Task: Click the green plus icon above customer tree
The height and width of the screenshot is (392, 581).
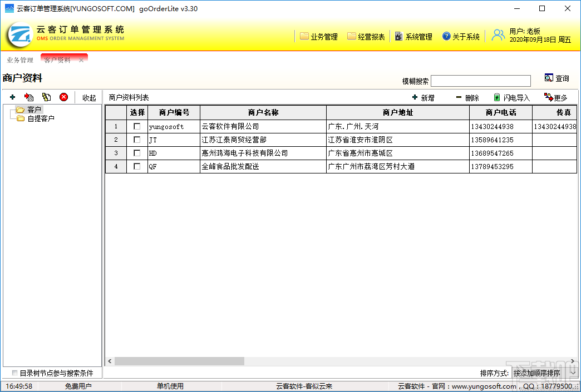Action: click(x=12, y=97)
